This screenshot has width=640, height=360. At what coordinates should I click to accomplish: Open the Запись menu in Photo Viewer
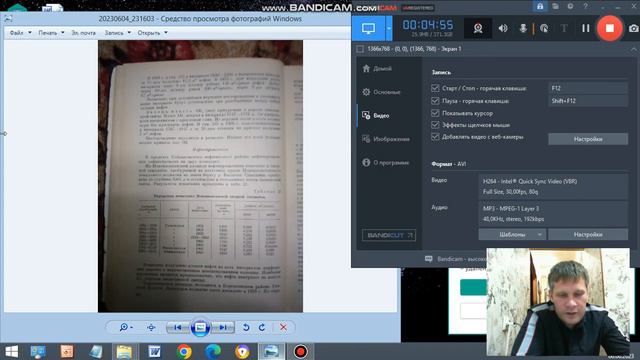(x=118, y=33)
